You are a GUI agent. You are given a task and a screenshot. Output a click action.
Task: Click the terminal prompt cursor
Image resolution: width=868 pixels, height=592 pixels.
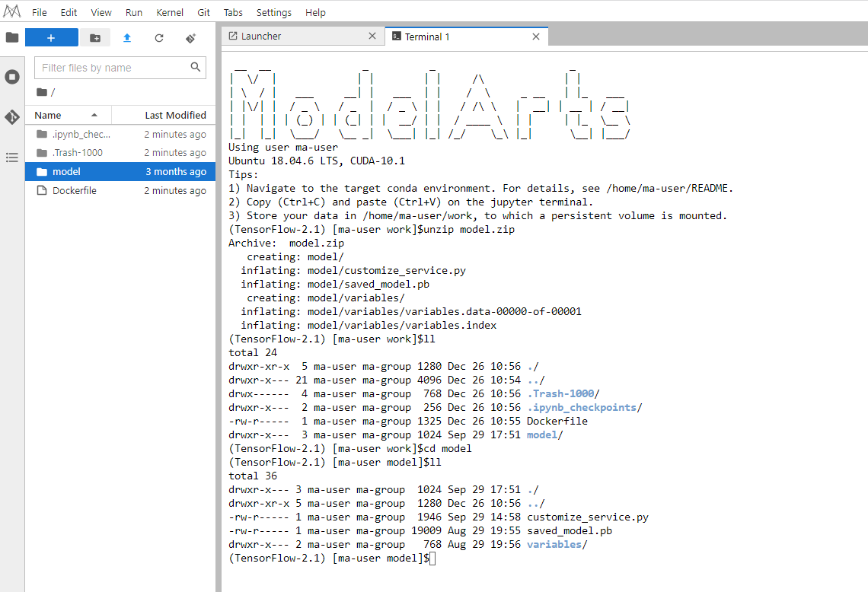coord(432,559)
